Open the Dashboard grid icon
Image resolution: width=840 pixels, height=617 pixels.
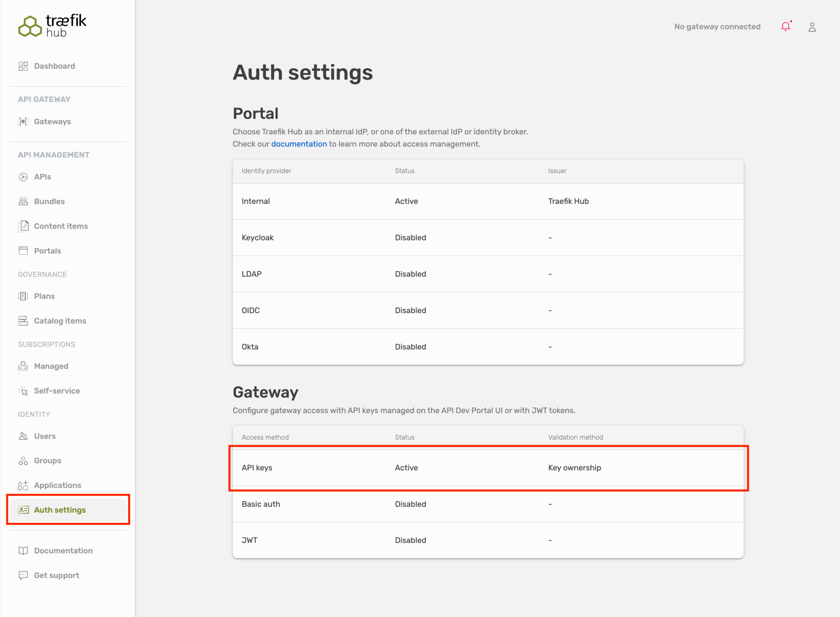(x=23, y=66)
